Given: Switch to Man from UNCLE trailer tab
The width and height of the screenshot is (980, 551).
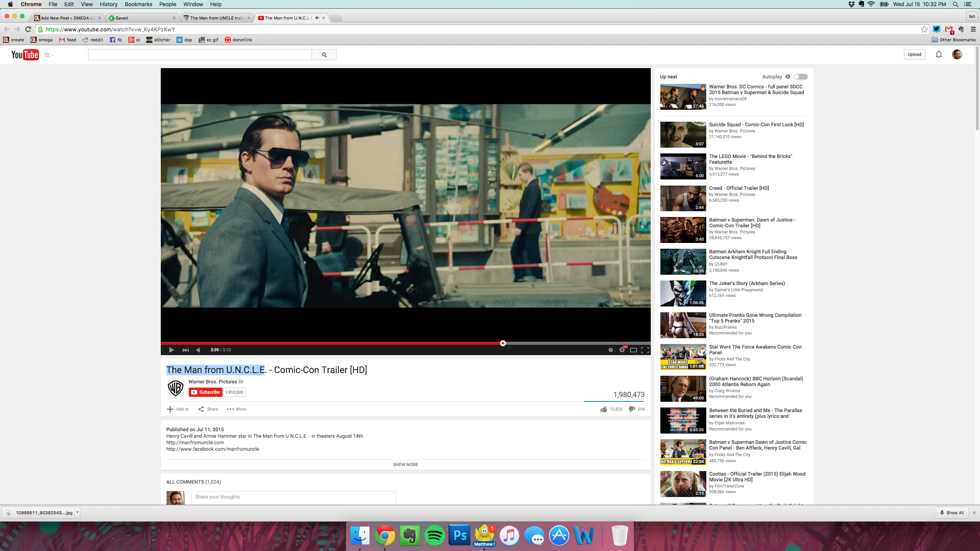Looking at the screenshot, I should click(x=217, y=18).
